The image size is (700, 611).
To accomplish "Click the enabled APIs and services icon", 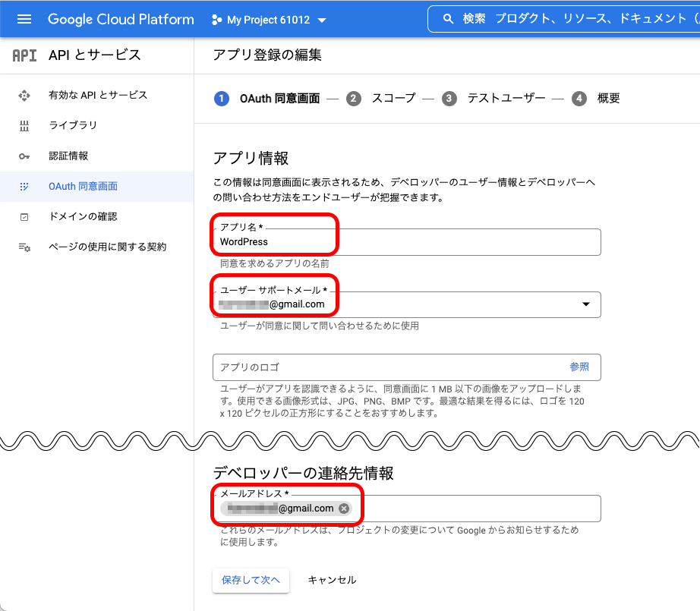I will coord(24,96).
